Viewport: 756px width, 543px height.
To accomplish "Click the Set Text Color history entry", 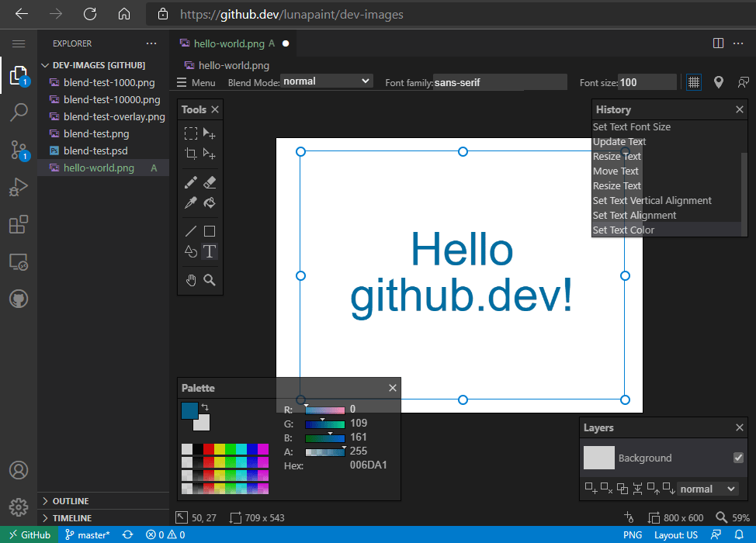I will click(x=623, y=230).
